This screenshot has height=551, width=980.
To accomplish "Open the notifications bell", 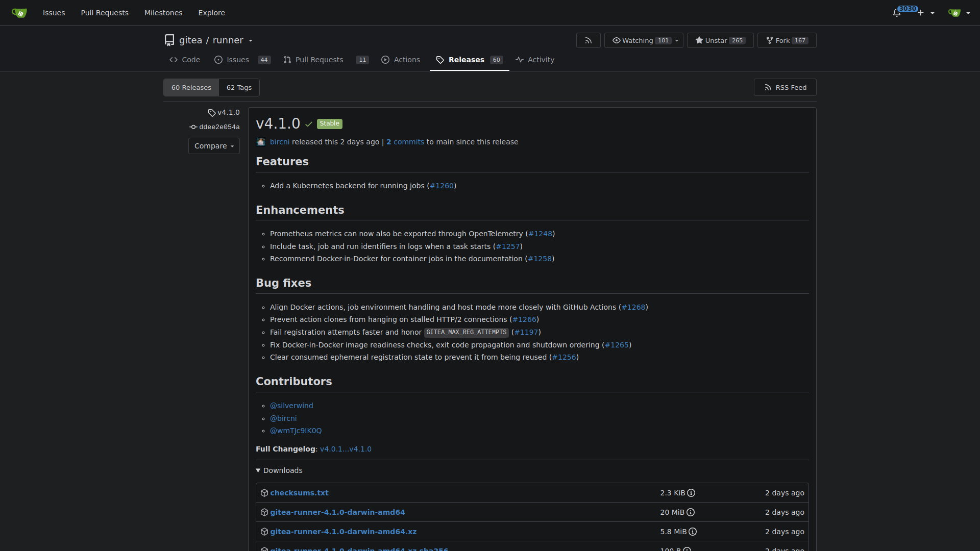I will [897, 13].
